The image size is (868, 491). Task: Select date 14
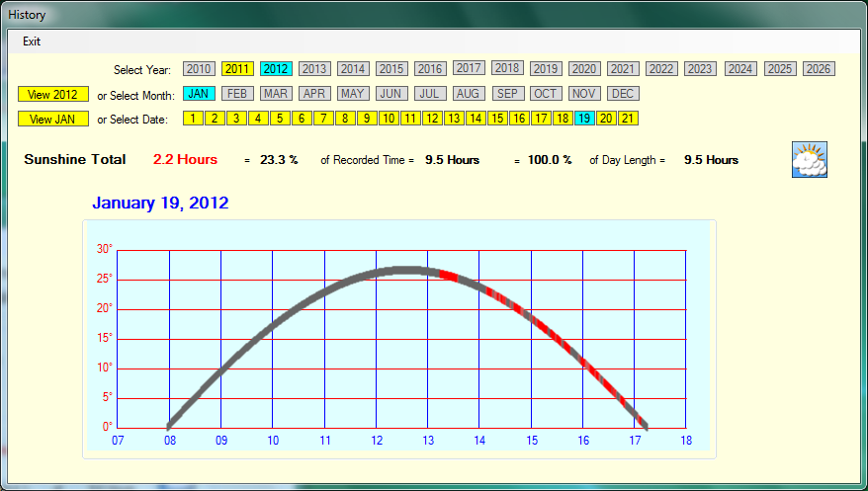point(477,119)
